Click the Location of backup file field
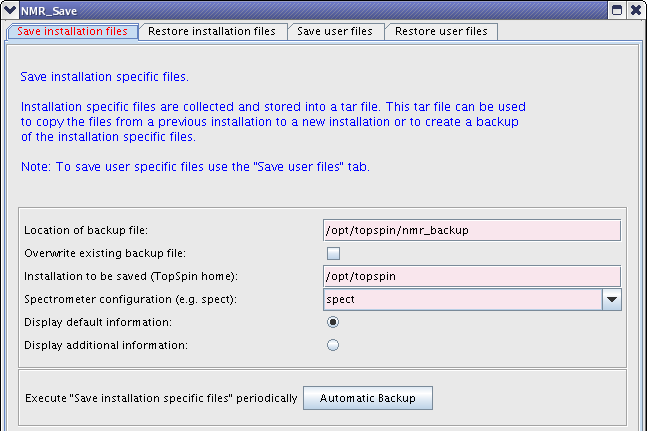The image size is (647, 431). (471, 230)
